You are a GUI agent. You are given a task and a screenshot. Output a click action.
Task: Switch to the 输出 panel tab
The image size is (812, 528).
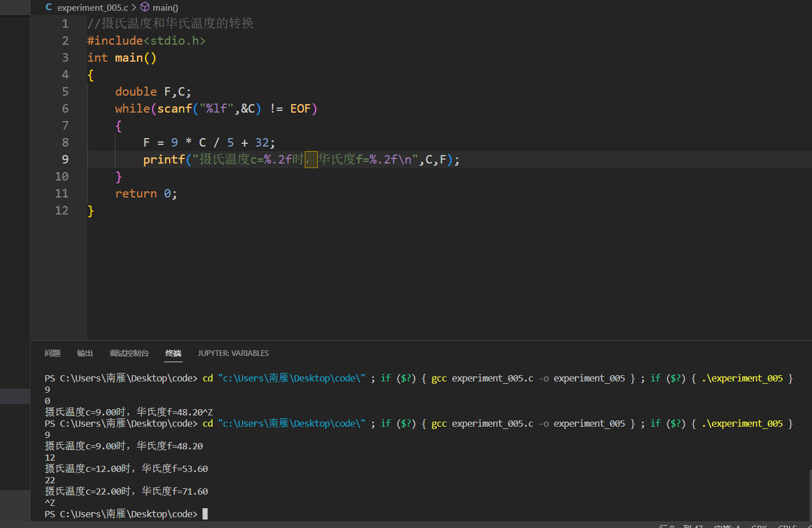pos(85,353)
